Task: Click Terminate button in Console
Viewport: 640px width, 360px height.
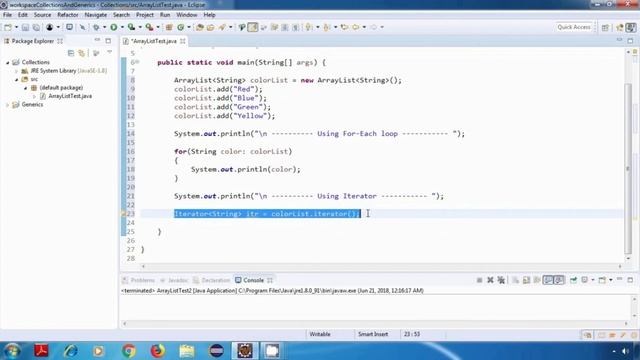Action: tap(480, 280)
